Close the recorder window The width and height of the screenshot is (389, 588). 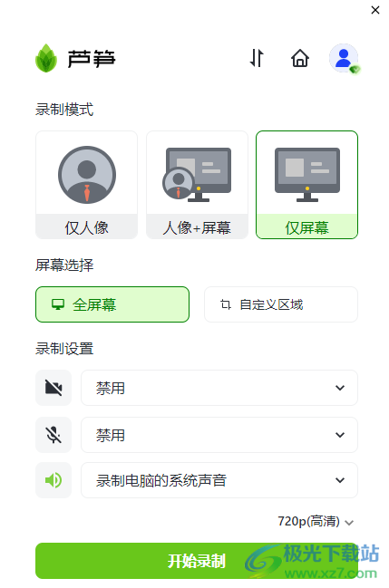pyautogui.click(x=375, y=10)
